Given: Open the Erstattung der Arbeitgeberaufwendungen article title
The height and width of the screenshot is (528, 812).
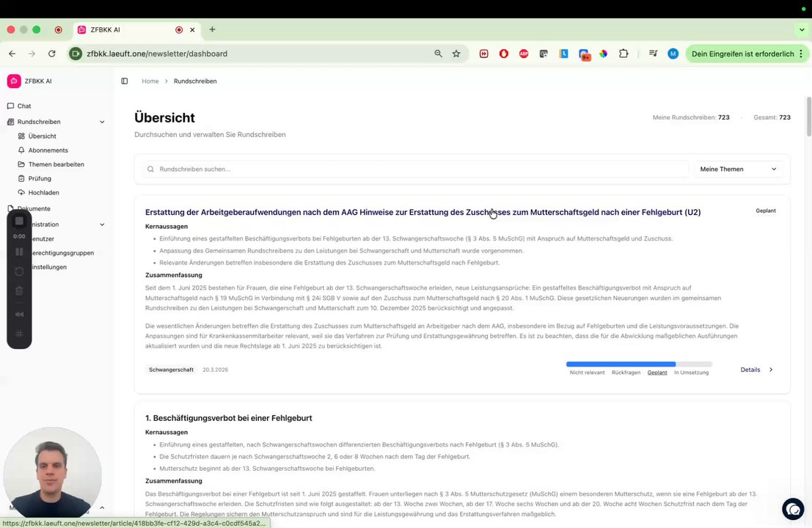Looking at the screenshot, I should pyautogui.click(x=423, y=212).
